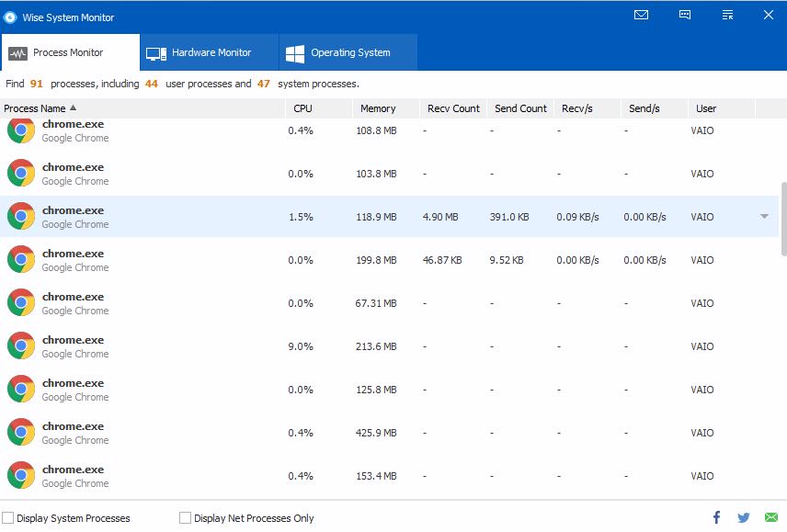Click VAIO user cell of the 425.9 MB row
This screenshot has height=532, width=787.
pos(701,433)
